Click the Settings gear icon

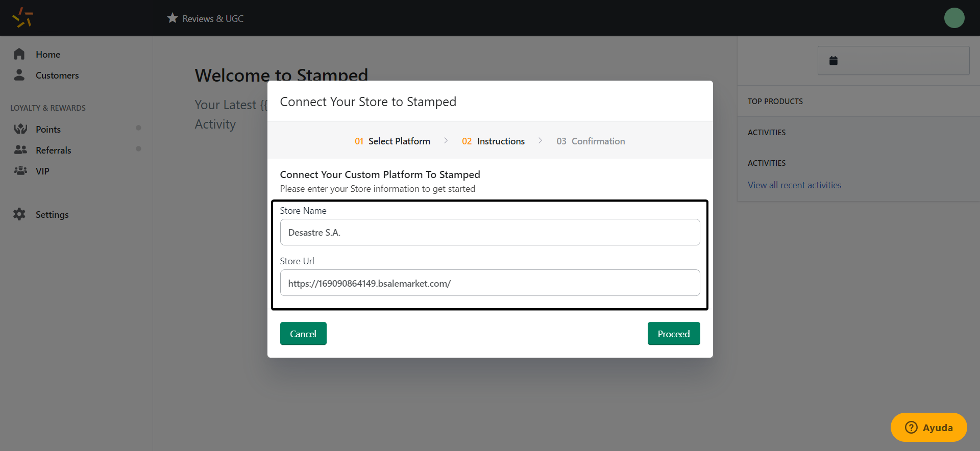pos(19,214)
